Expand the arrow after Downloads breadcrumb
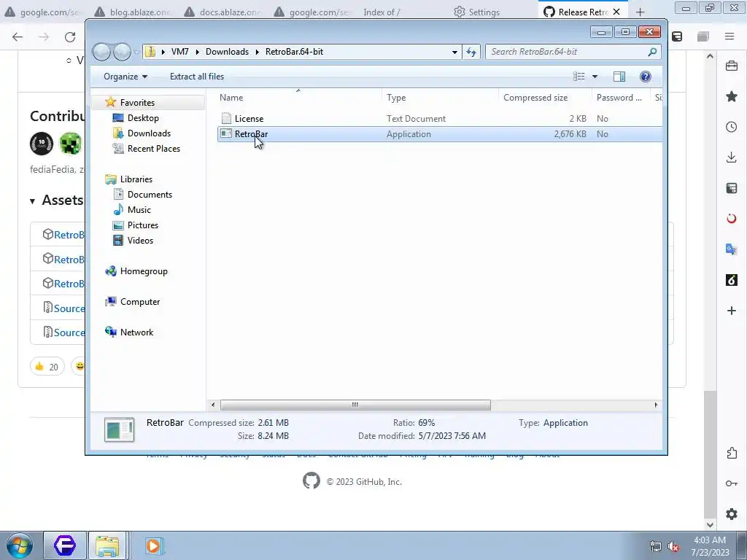 point(258,52)
